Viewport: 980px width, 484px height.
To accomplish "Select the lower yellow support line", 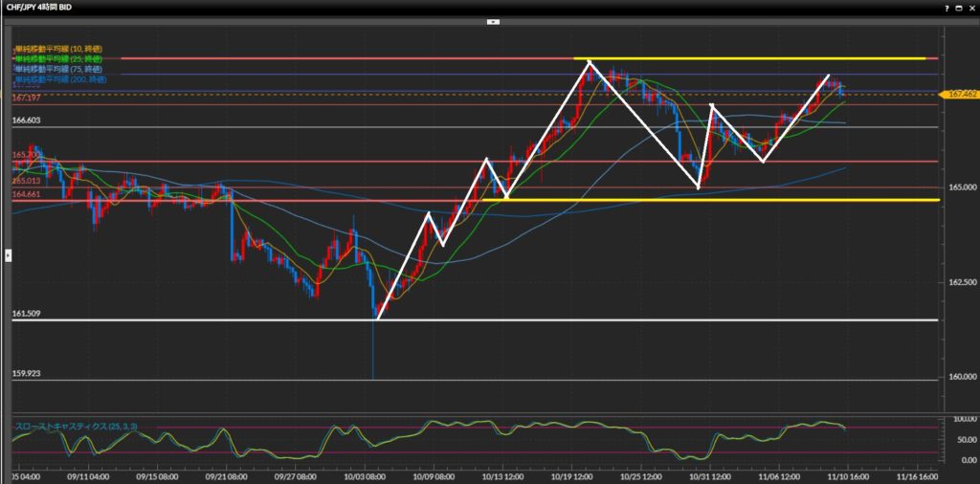I will point(718,200).
